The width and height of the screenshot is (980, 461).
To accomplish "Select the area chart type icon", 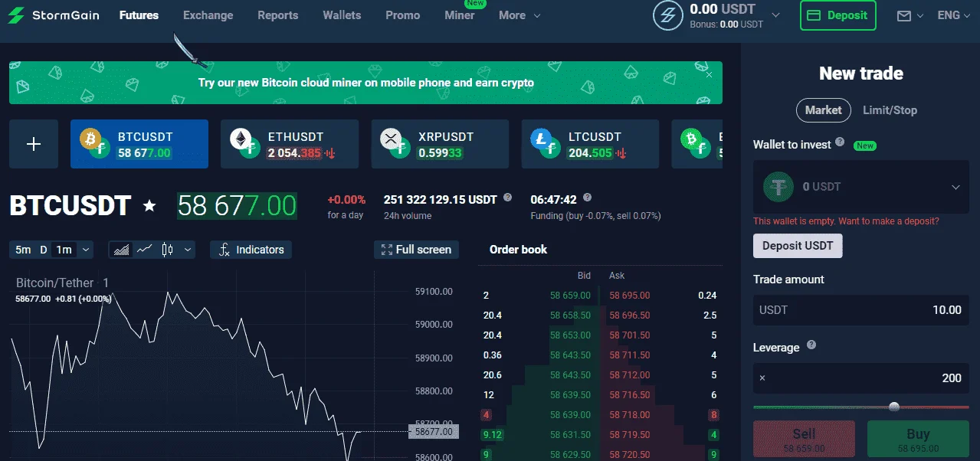I will point(121,250).
